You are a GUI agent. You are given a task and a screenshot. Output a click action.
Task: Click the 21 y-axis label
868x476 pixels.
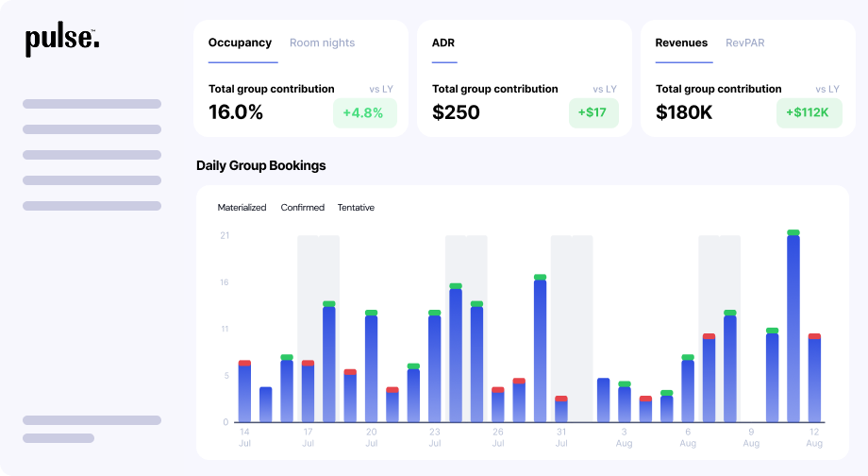click(225, 235)
